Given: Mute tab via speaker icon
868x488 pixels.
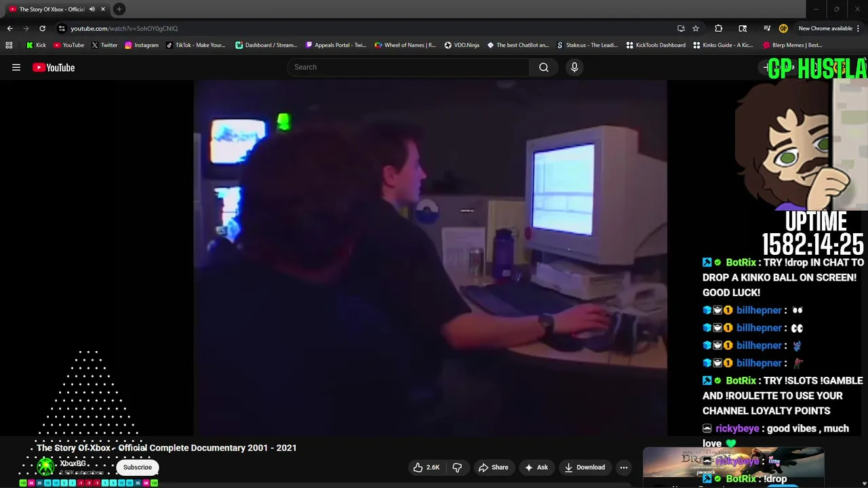Looking at the screenshot, I should (x=92, y=9).
